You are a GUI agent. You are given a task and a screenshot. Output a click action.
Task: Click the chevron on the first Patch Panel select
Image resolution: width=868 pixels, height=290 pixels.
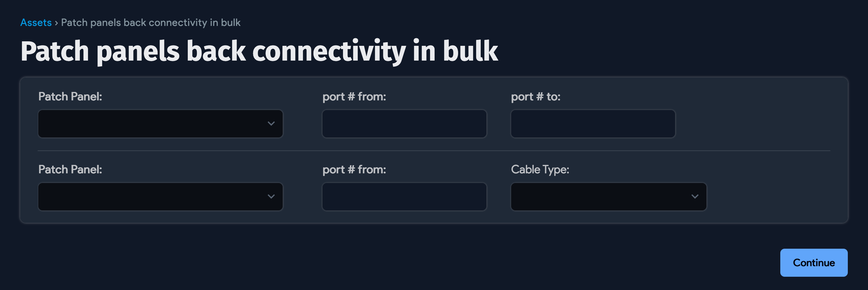coord(272,123)
